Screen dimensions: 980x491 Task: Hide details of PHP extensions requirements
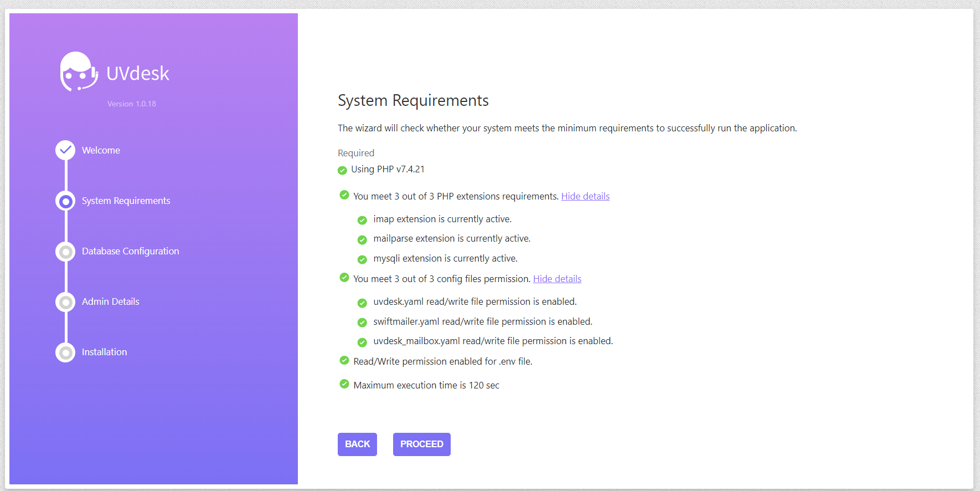pos(585,196)
